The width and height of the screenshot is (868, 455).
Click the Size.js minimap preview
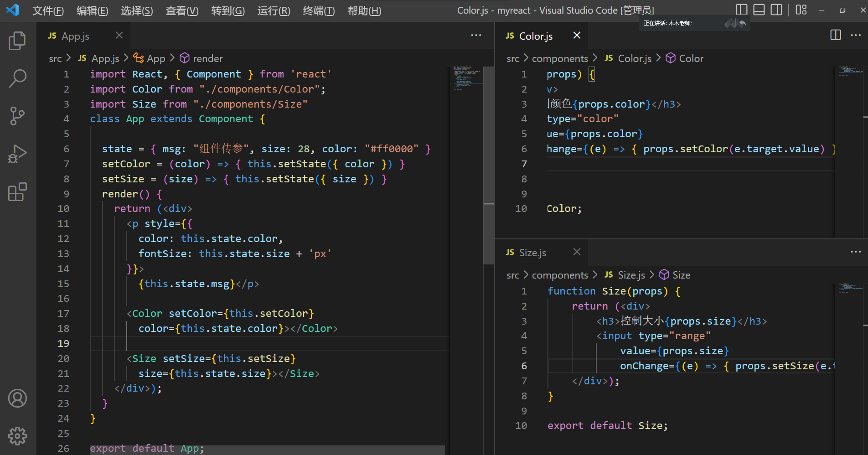(x=851, y=288)
